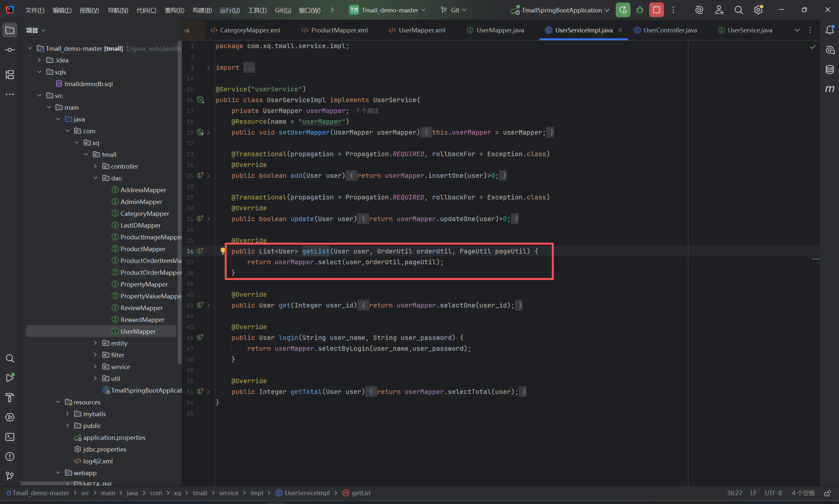Click the intention lightbulb on line 36

[x=223, y=251]
